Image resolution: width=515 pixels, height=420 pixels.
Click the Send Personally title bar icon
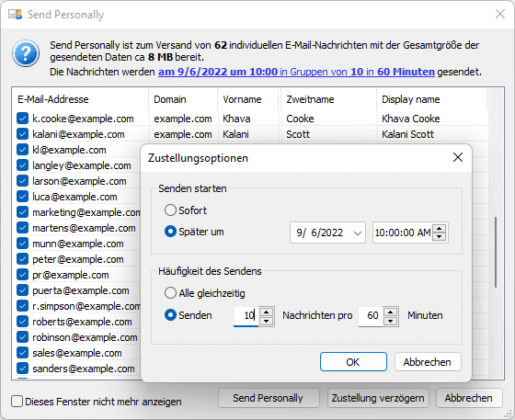15,15
